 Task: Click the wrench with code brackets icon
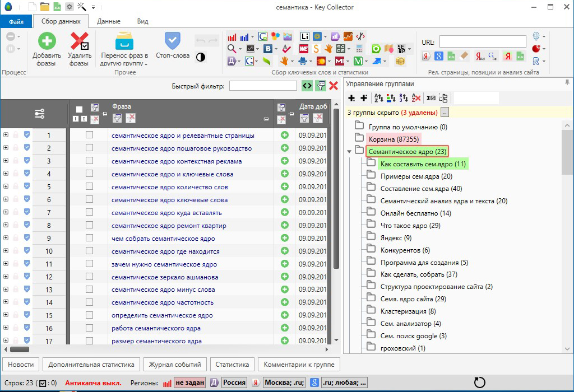[x=360, y=36]
